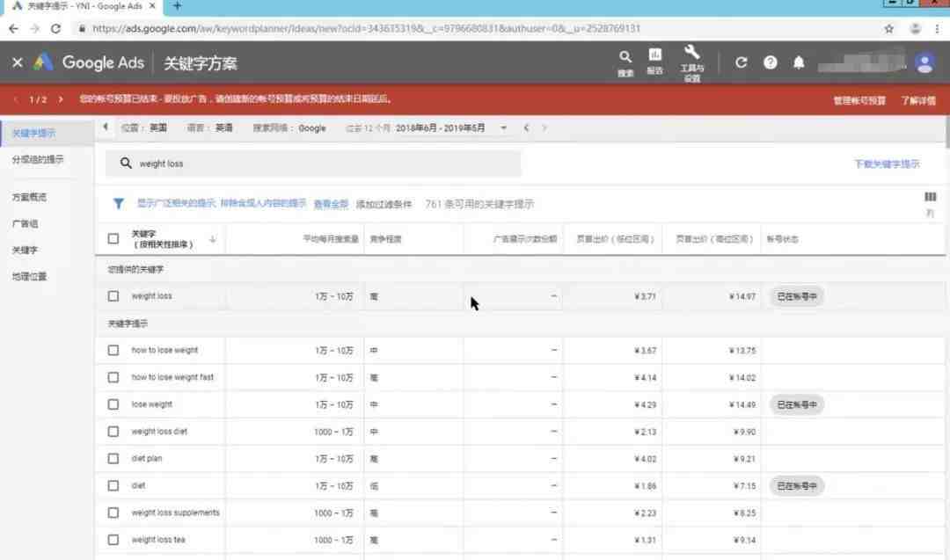The height and width of the screenshot is (560, 950).
Task: Go to previous notification in red banner
Action: (16, 99)
